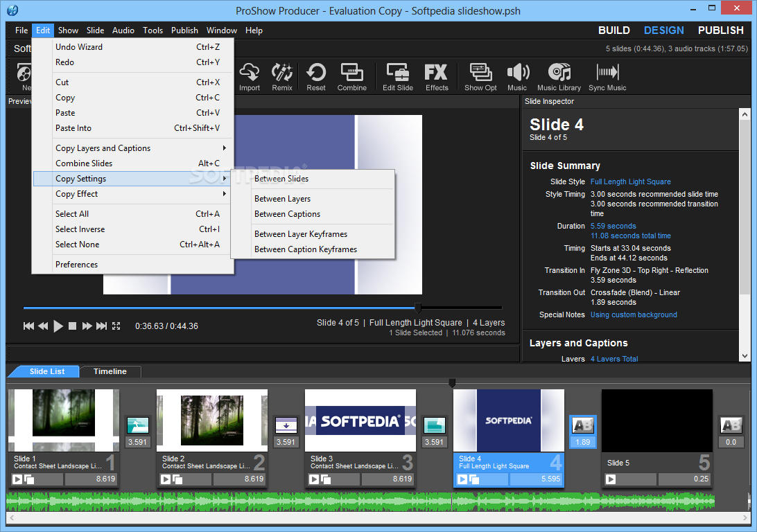Click the 1.89 transition time value
The width and height of the screenshot is (757, 532).
coord(583,442)
